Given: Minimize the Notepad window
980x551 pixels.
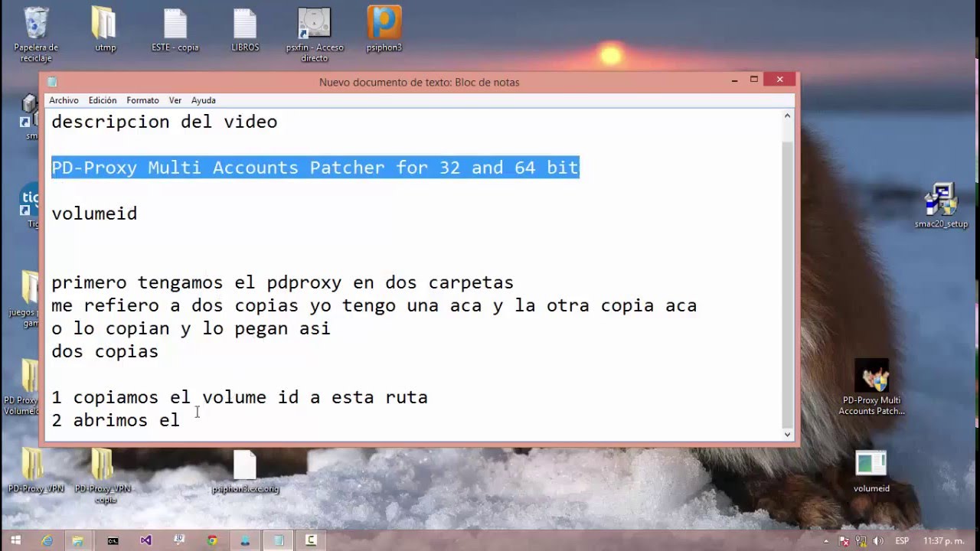Looking at the screenshot, I should [734, 80].
